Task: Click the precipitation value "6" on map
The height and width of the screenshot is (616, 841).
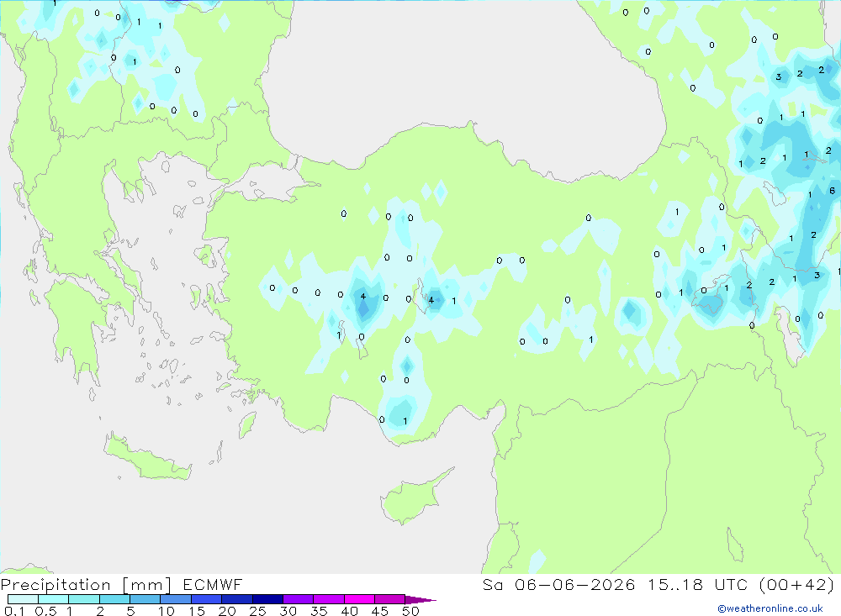Action: click(x=832, y=190)
